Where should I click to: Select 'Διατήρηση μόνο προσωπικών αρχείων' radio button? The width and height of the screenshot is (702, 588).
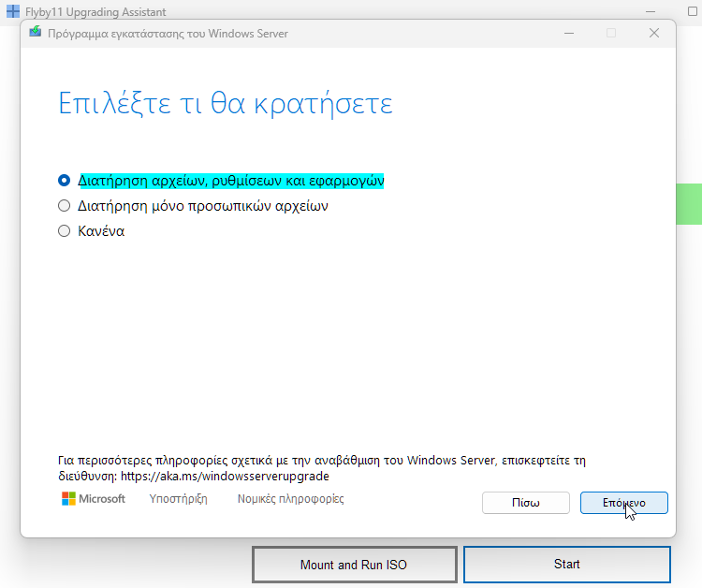(x=64, y=206)
